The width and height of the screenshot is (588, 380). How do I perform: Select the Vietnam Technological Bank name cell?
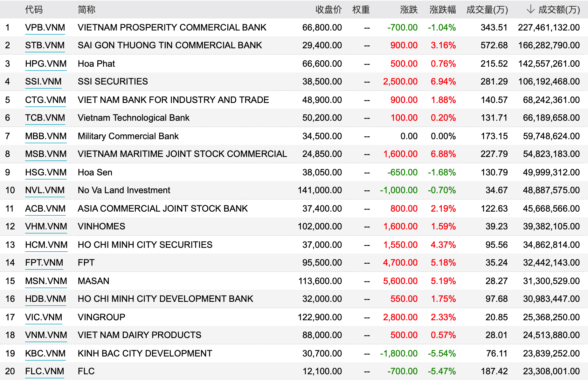pos(134,118)
